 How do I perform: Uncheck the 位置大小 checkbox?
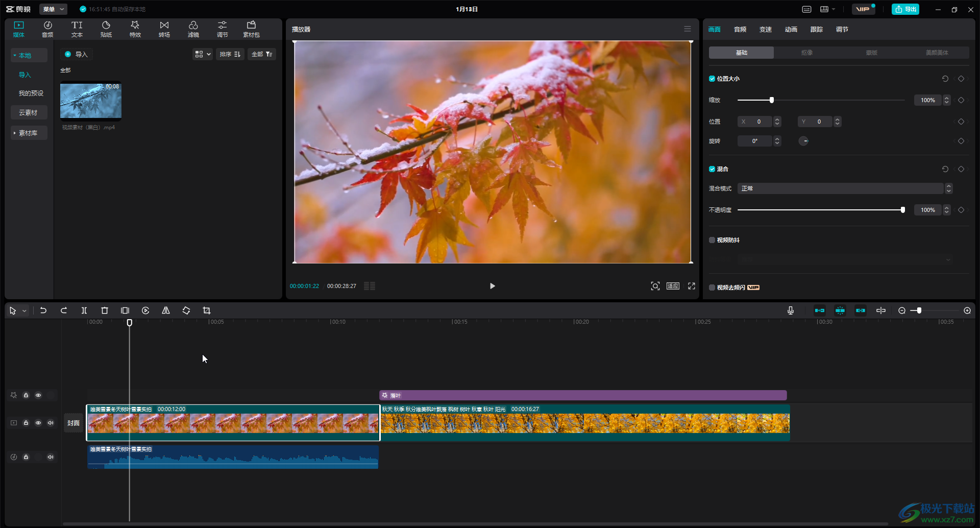pyautogui.click(x=712, y=79)
